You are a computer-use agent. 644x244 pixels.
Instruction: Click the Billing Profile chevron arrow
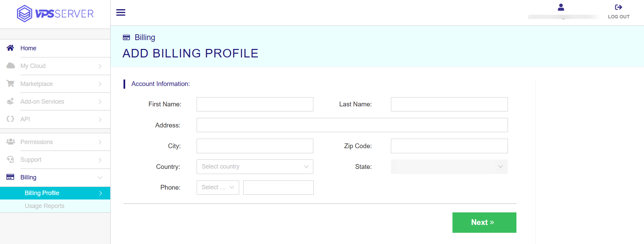coord(101,193)
